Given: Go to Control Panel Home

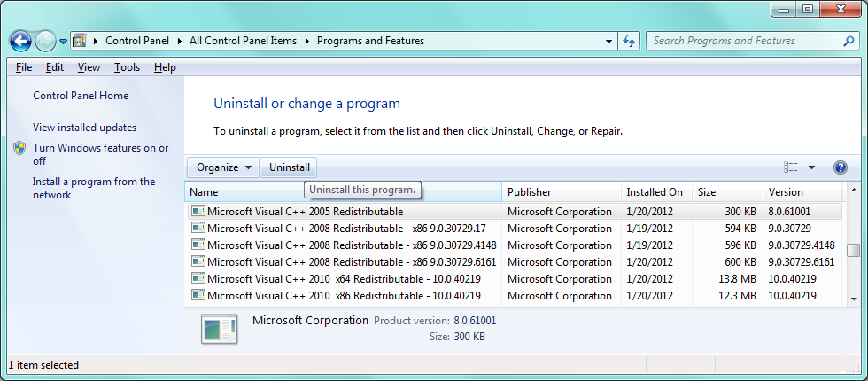Looking at the screenshot, I should pos(81,96).
